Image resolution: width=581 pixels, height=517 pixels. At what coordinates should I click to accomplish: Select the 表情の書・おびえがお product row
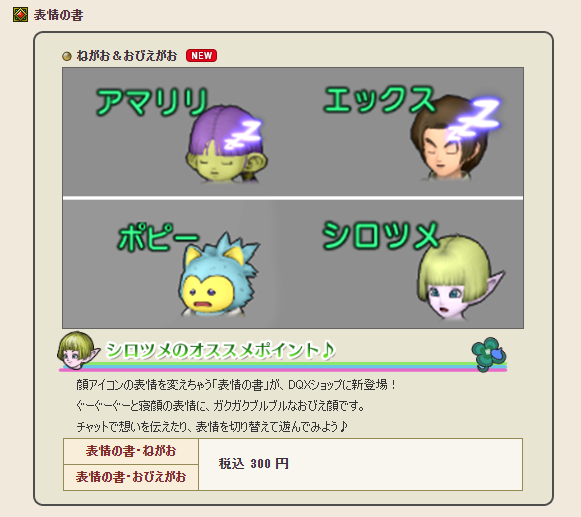pos(131,477)
